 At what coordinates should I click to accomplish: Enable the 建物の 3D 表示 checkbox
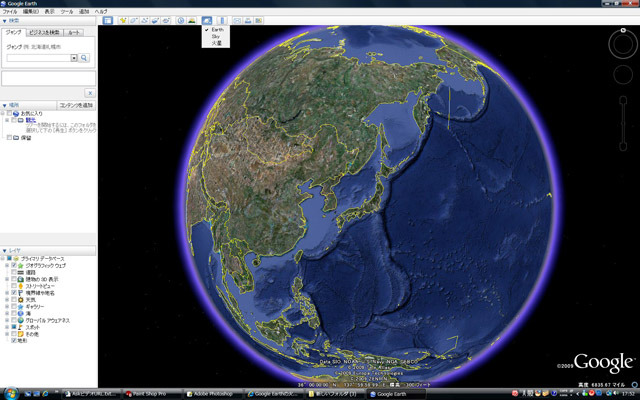14,279
